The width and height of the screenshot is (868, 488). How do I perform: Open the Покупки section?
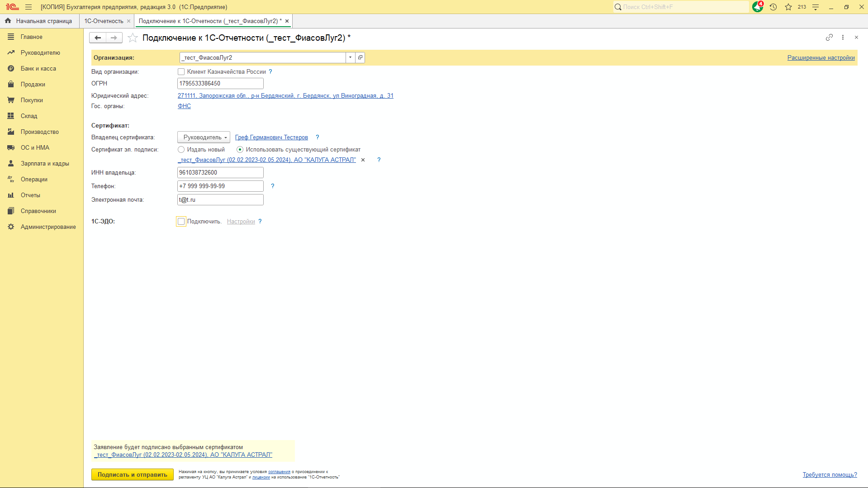tap(42, 100)
